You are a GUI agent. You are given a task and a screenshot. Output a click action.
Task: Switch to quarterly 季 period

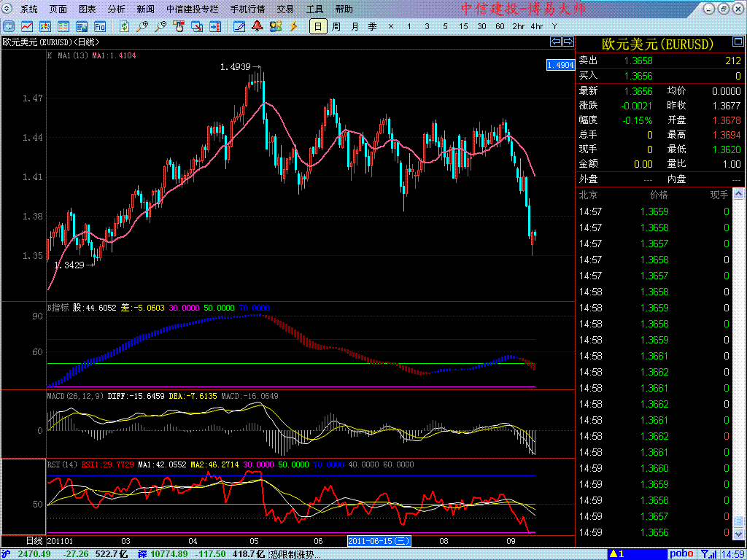pos(373,26)
